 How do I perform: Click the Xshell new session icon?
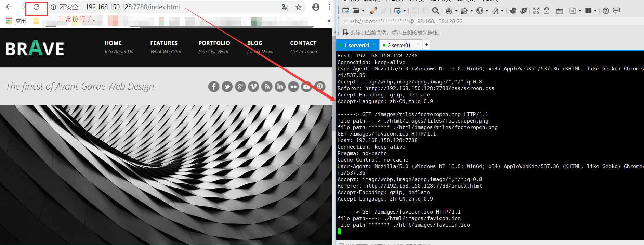(345, 11)
